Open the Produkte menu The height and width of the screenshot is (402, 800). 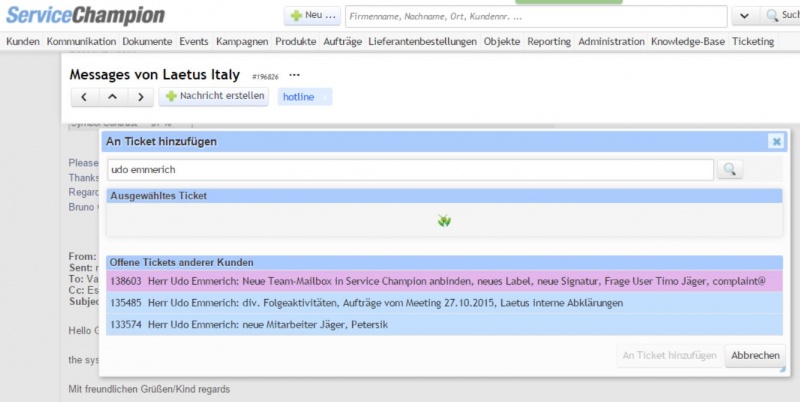pyautogui.click(x=295, y=42)
